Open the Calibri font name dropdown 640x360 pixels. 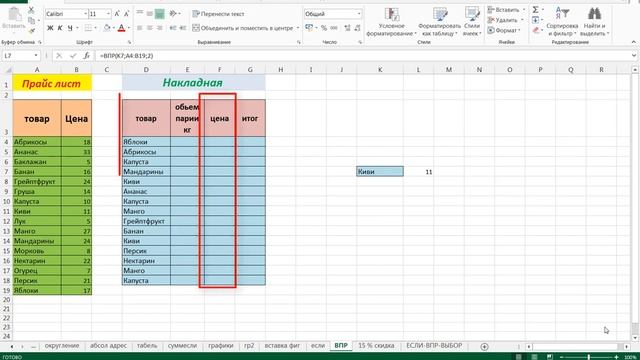coord(85,14)
